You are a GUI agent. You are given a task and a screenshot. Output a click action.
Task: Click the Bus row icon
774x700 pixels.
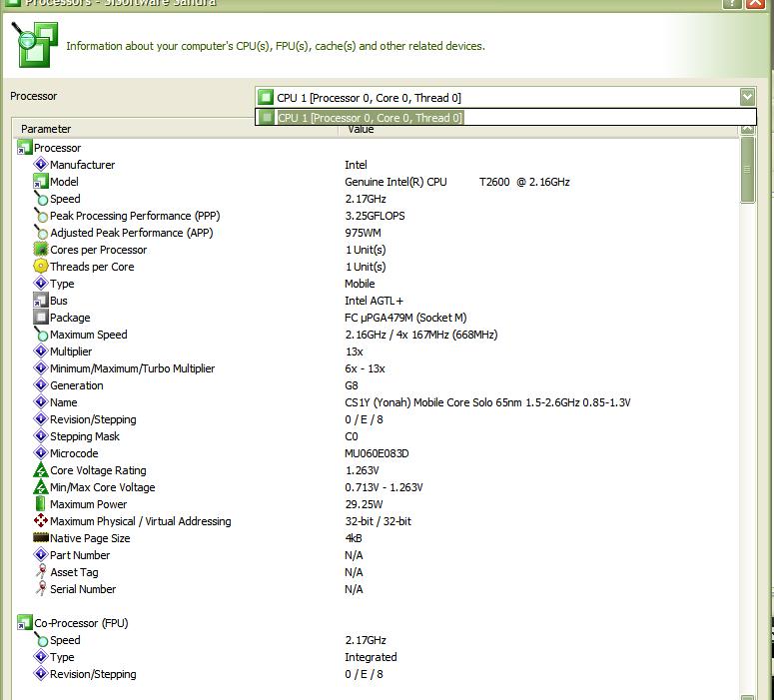[x=41, y=301]
